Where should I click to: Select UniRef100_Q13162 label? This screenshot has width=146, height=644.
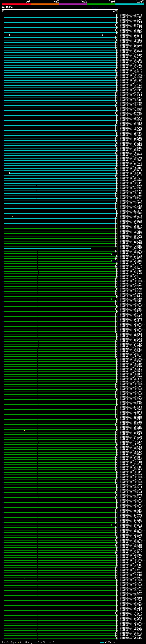tap(131, 412)
